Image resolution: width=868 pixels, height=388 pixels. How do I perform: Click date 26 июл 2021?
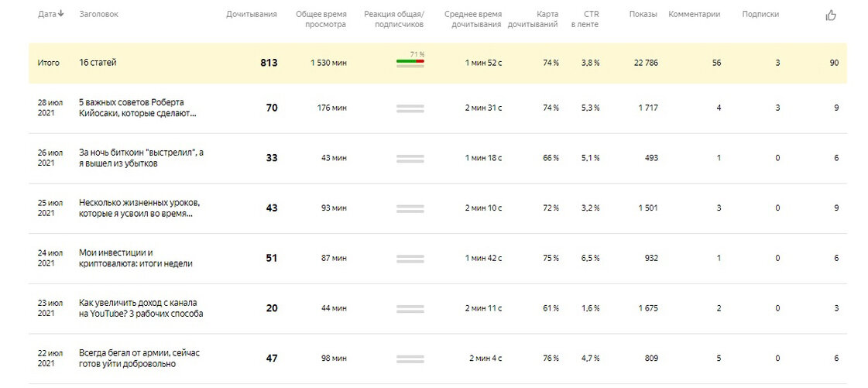[50, 158]
